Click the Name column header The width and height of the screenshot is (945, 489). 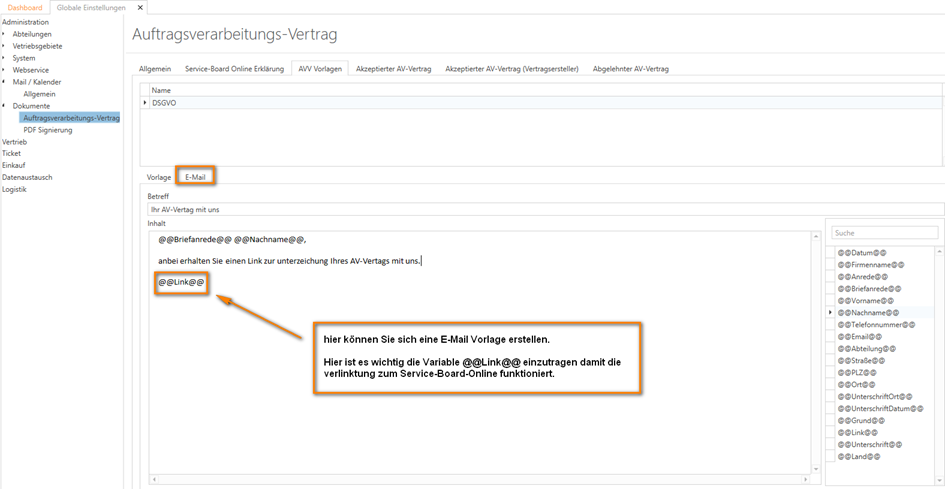tap(160, 90)
